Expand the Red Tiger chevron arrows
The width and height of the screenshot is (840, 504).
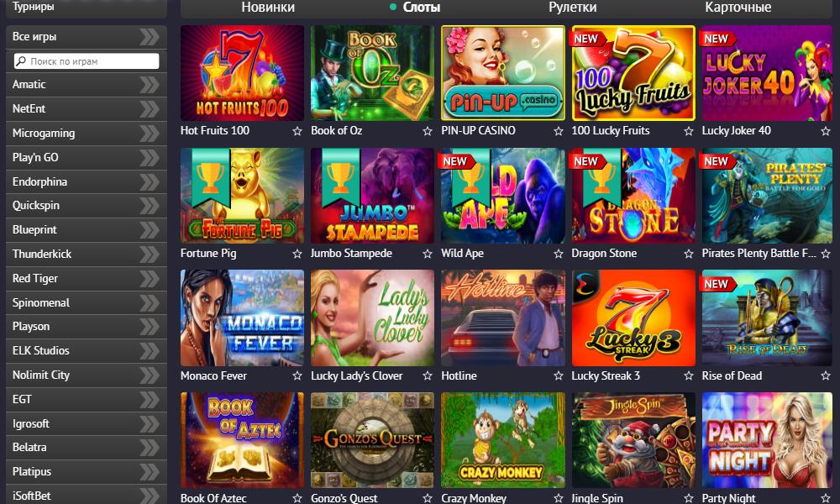150,279
